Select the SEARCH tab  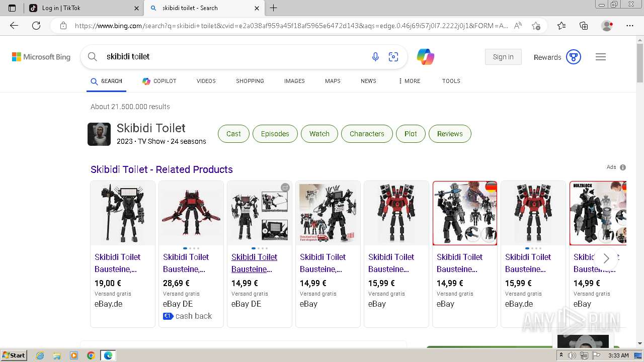click(106, 81)
